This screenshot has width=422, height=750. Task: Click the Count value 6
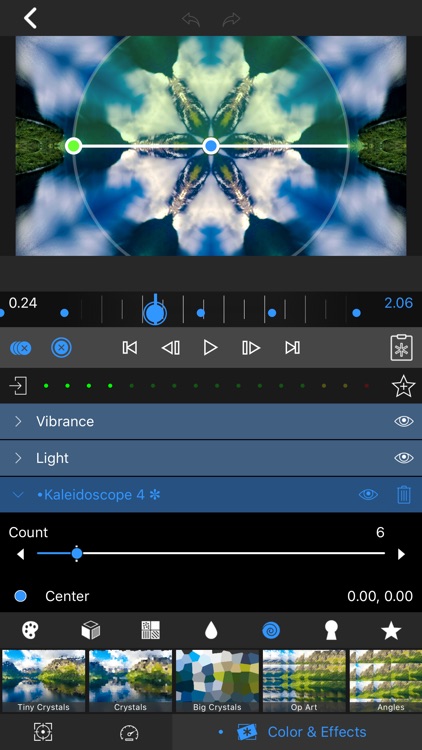point(380,532)
